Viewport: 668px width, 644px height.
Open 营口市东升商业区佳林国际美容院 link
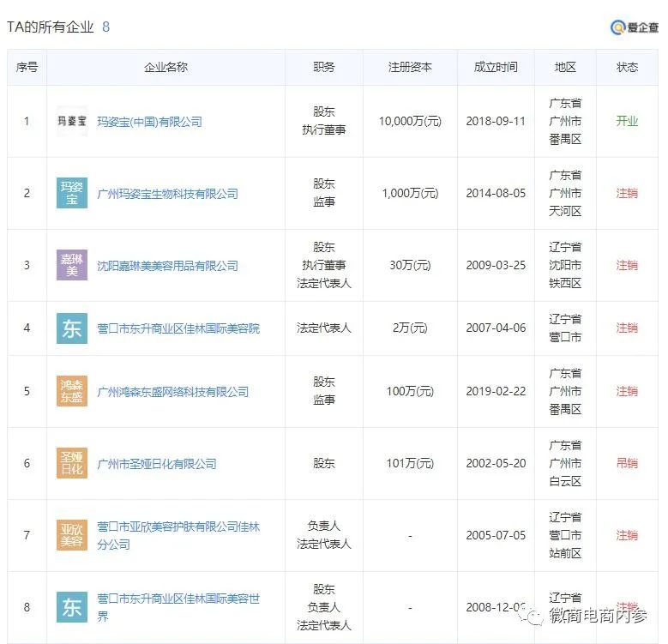click(178, 328)
